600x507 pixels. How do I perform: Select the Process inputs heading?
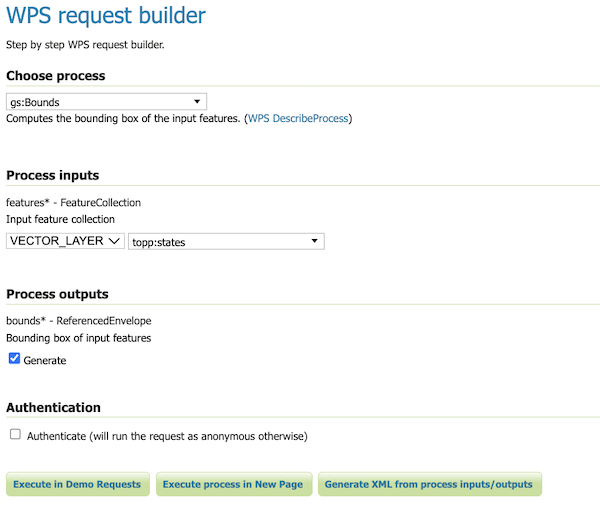tap(54, 175)
